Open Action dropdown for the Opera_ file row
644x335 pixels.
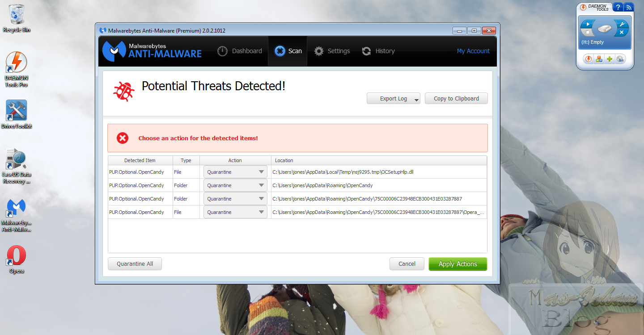(x=235, y=212)
